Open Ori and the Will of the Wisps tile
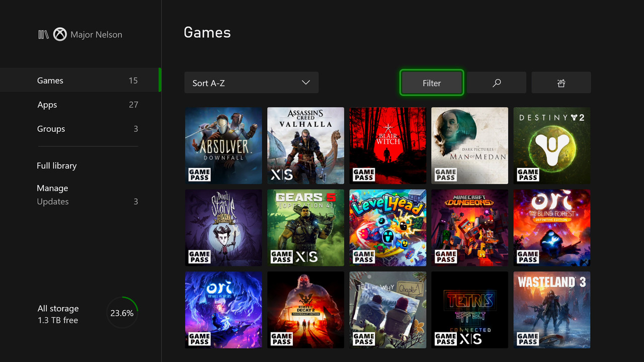 (x=223, y=310)
